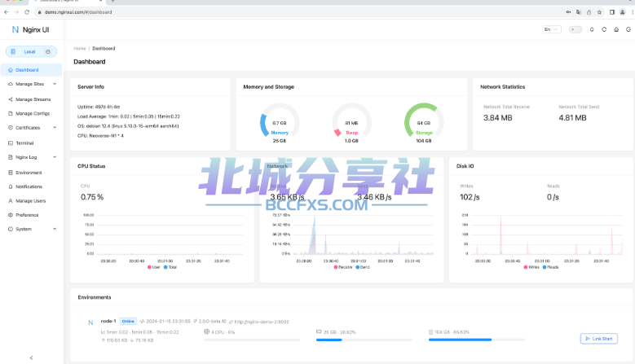635x364 pixels.
Task: Open Manage Configs page
Action: [x=31, y=114]
